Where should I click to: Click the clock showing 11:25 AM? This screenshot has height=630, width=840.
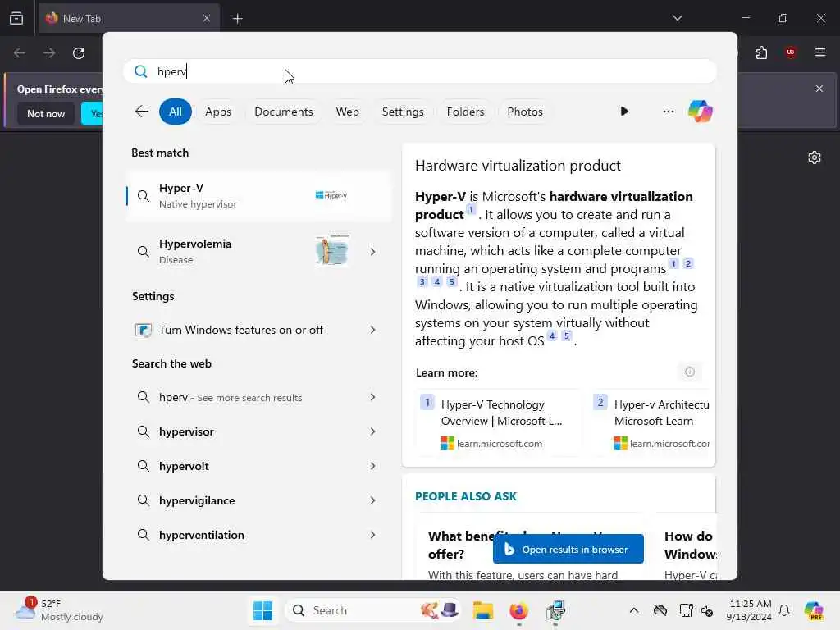coord(750,610)
